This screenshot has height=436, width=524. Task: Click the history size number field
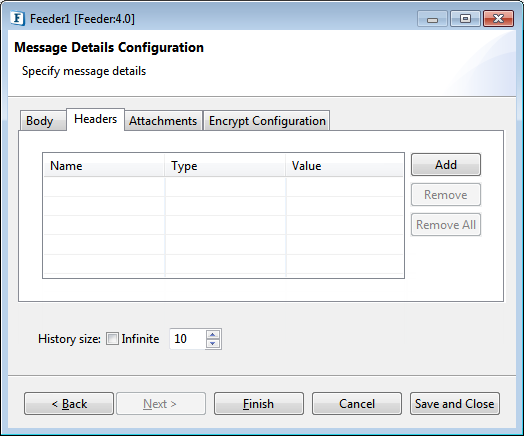click(188, 339)
